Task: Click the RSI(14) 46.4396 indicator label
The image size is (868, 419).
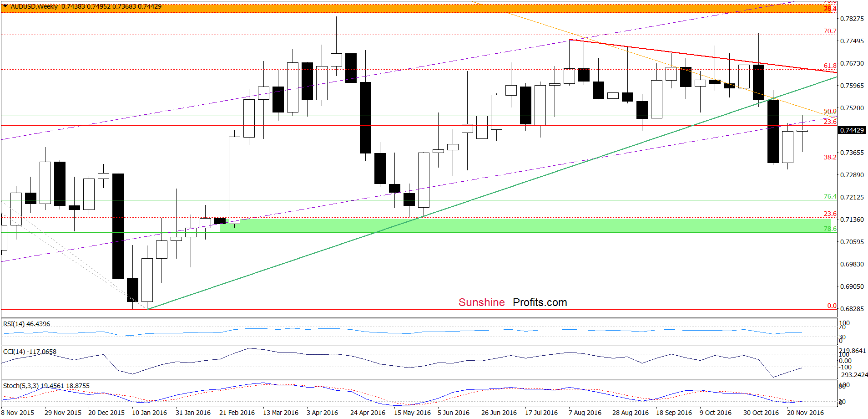Action: [x=26, y=324]
